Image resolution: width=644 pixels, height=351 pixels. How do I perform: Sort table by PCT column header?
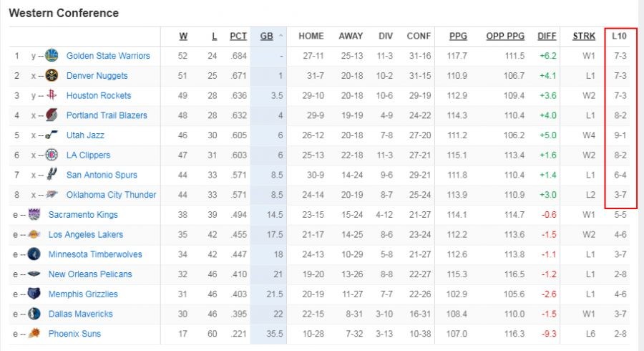[238, 36]
